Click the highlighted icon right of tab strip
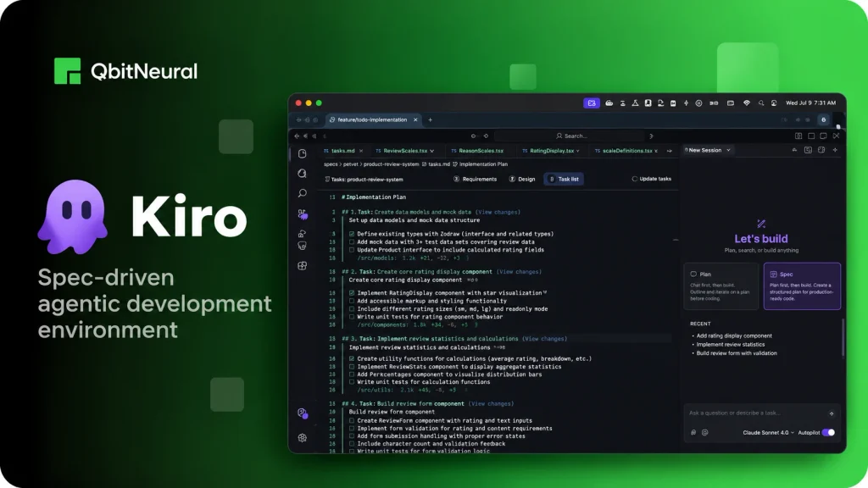The width and height of the screenshot is (868, 488). pos(824,120)
